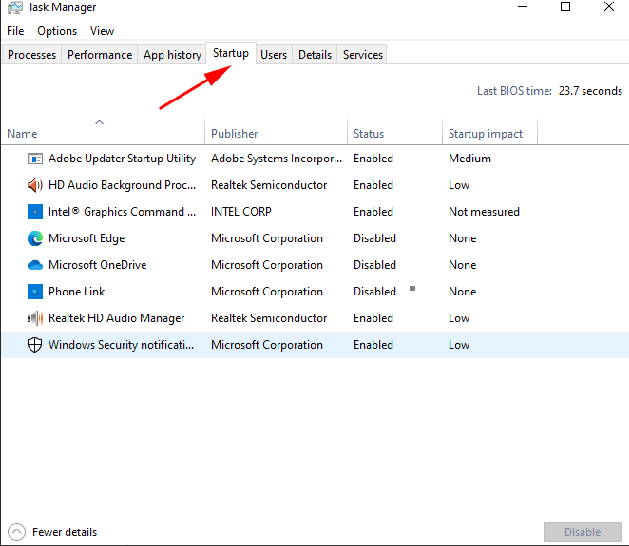Click the INTEL CORP publisher cell

coord(241,211)
